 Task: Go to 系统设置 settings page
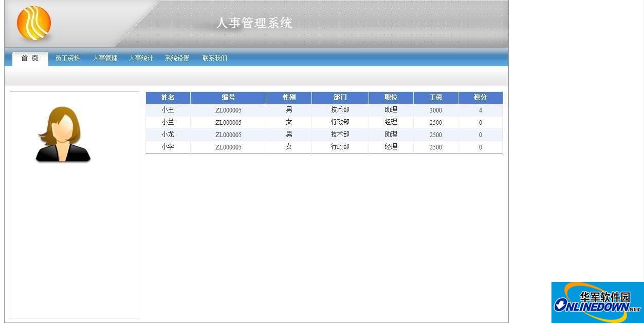[x=176, y=58]
